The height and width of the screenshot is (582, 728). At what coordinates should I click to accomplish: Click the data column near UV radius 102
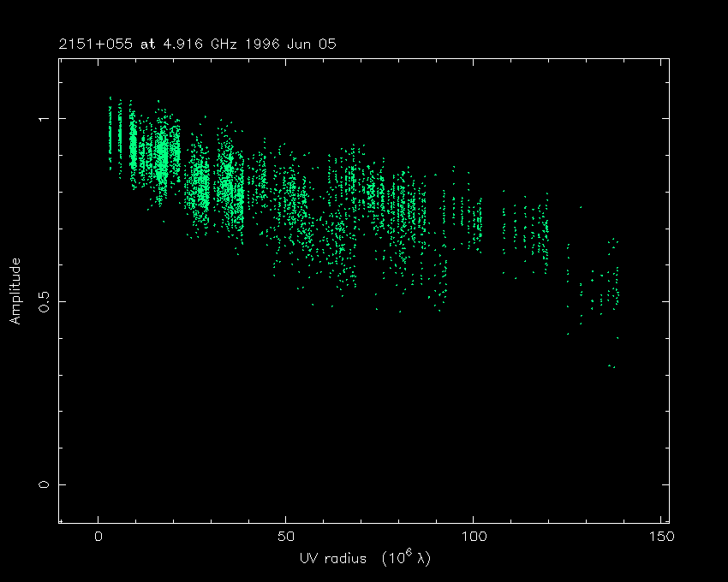480,224
